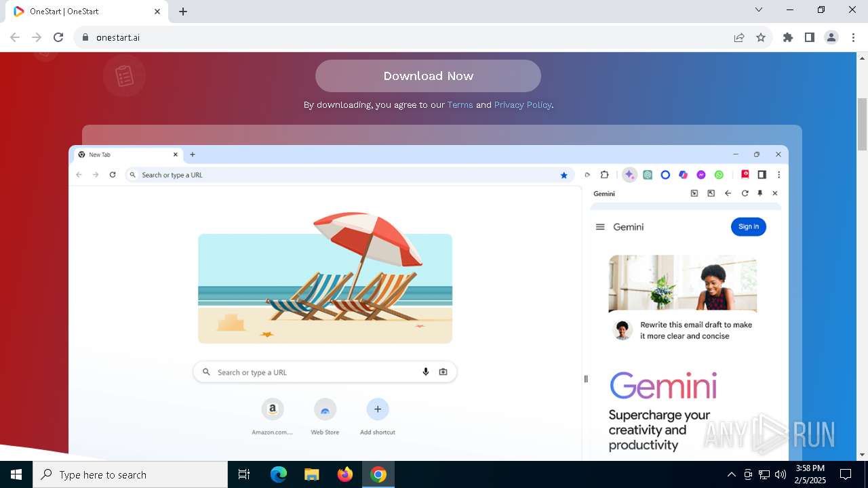Go forward to the next page
868x488 pixels.
[37, 37]
